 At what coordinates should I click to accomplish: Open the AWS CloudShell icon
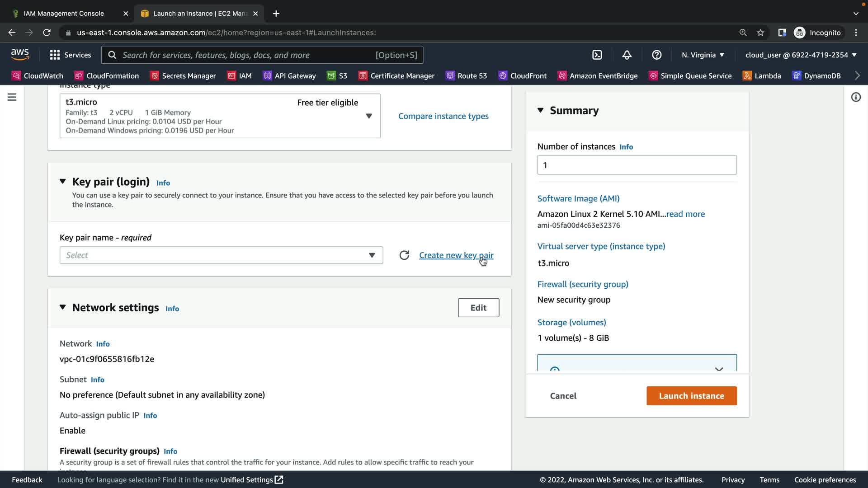[597, 55]
